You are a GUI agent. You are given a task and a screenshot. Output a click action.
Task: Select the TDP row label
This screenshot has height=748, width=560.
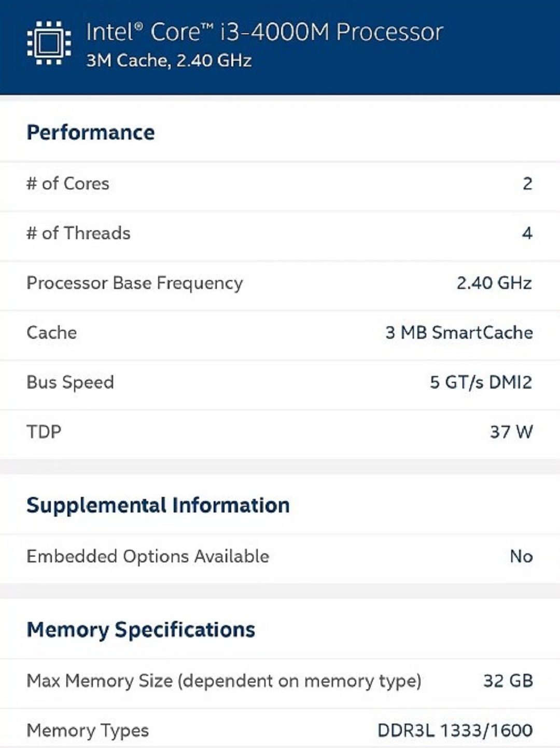coord(44,432)
